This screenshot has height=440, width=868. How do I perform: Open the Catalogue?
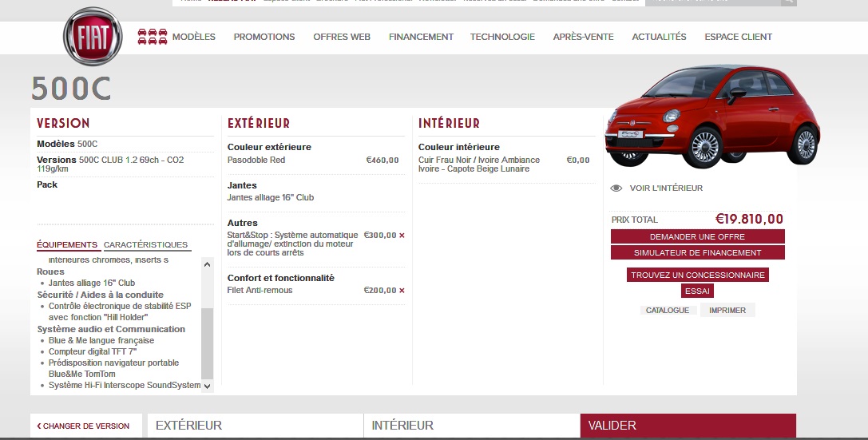[x=668, y=311]
